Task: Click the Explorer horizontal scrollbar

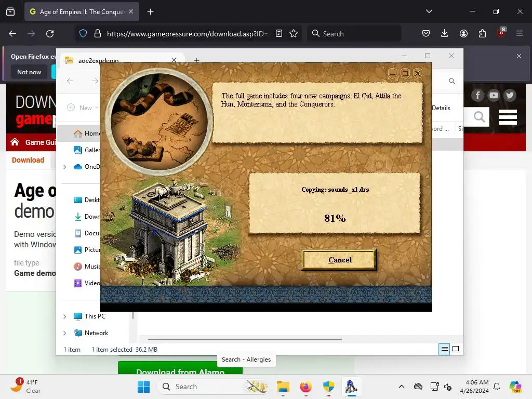Action: [x=245, y=339]
